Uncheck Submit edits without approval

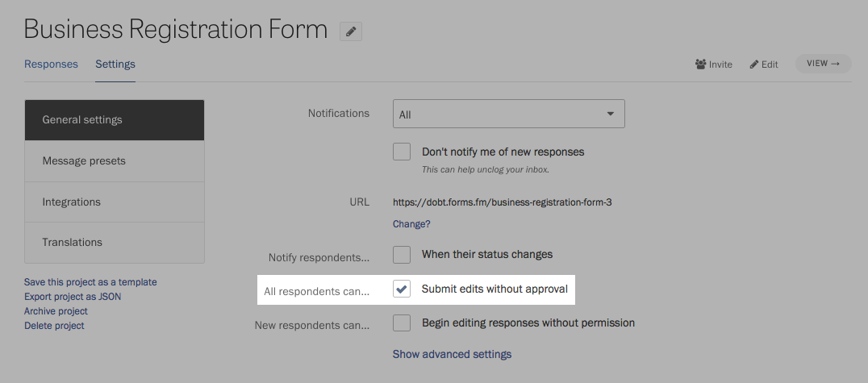(x=402, y=289)
